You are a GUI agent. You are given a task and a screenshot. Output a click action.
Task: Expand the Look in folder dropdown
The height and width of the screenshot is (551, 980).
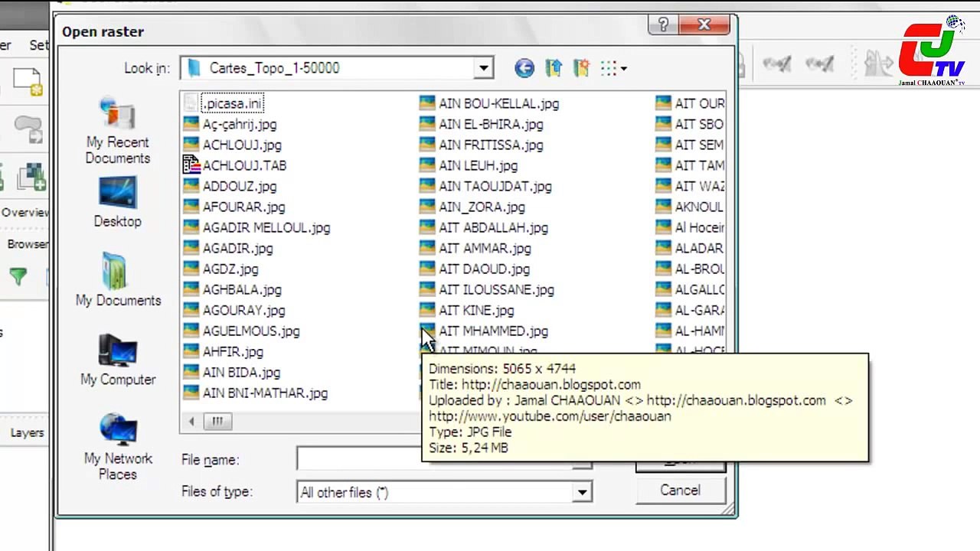pyautogui.click(x=483, y=68)
